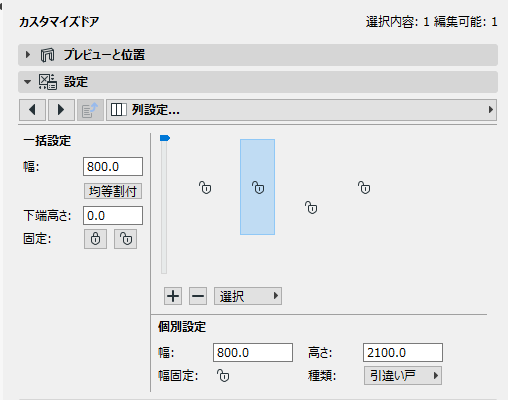Image resolution: width=508 pixels, height=400 pixels.
Task: Open the 種類 dropdown showing 引違い戸
Action: coord(403,376)
